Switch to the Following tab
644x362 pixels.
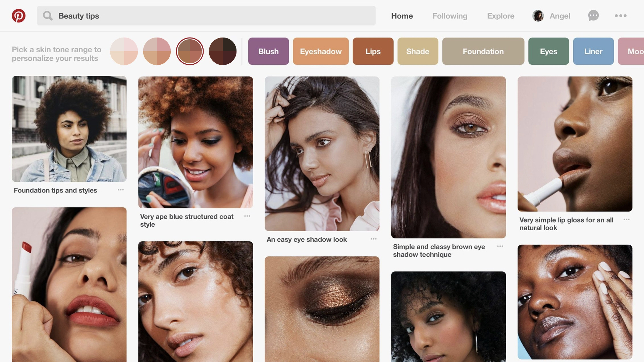[450, 16]
